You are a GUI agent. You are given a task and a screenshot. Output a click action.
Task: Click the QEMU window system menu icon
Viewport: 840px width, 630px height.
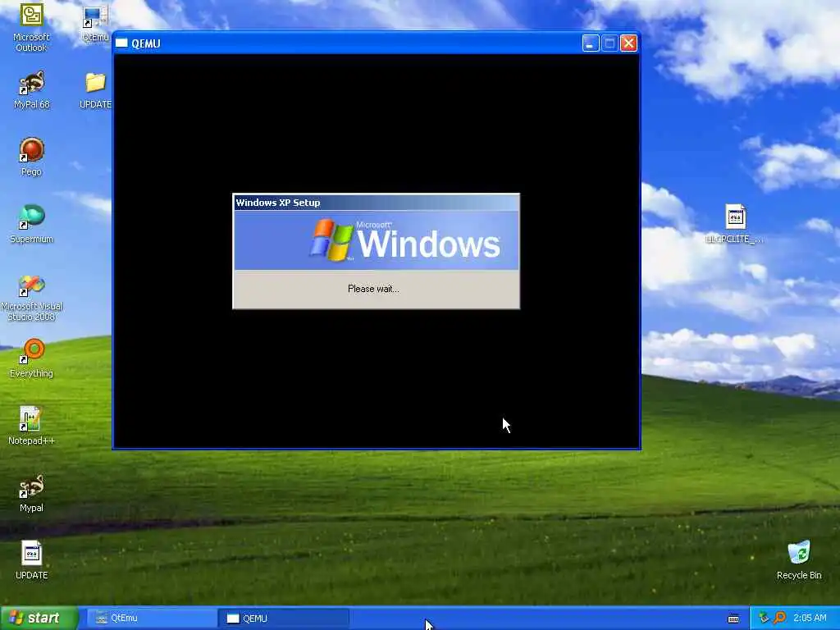click(x=121, y=43)
